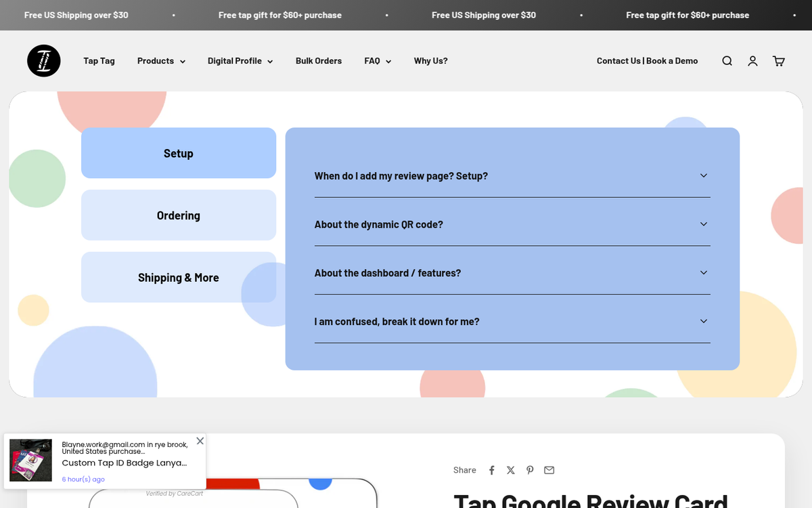
Task: Expand "About the dashboard / features?" question
Action: tap(512, 273)
